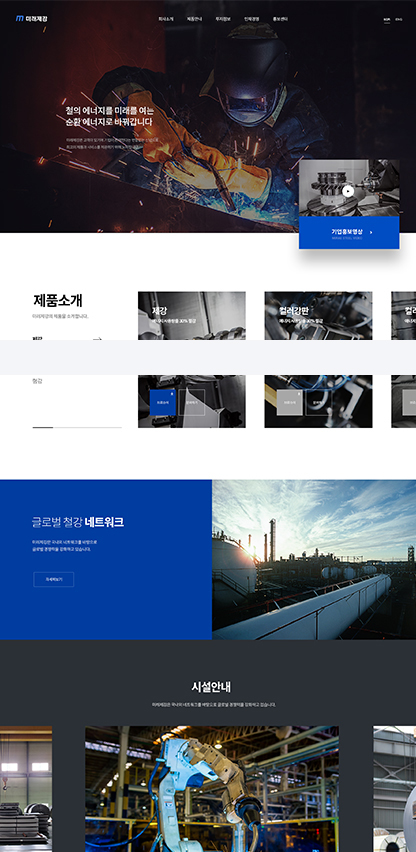Switch language to ENG
This screenshot has height=852, width=416.
pos(399,20)
